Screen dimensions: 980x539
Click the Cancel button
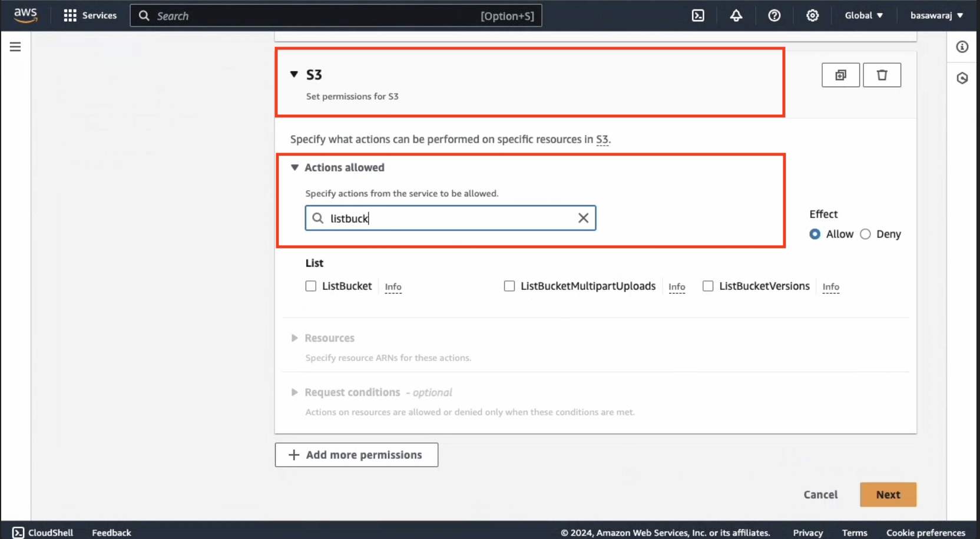pos(820,495)
